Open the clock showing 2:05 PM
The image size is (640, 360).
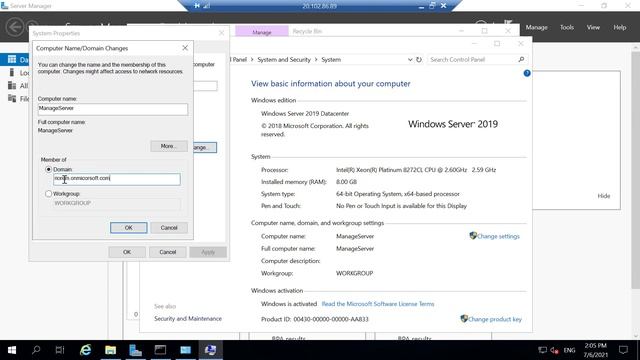[596, 350]
